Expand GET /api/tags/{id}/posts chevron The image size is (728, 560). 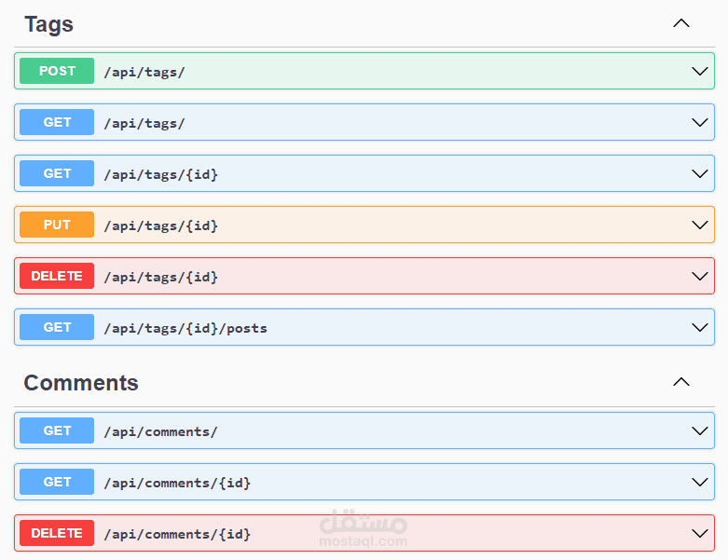(x=700, y=327)
